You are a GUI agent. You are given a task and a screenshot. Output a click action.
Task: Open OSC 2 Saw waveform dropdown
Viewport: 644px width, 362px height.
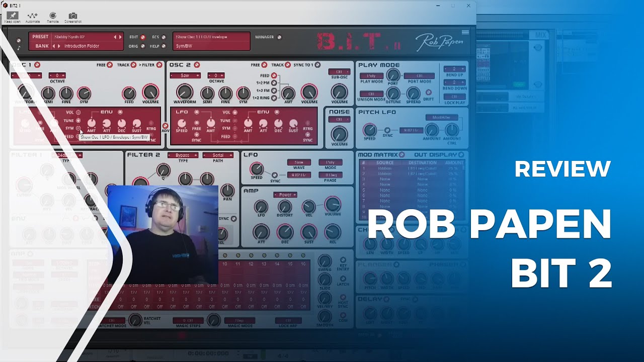(184, 75)
